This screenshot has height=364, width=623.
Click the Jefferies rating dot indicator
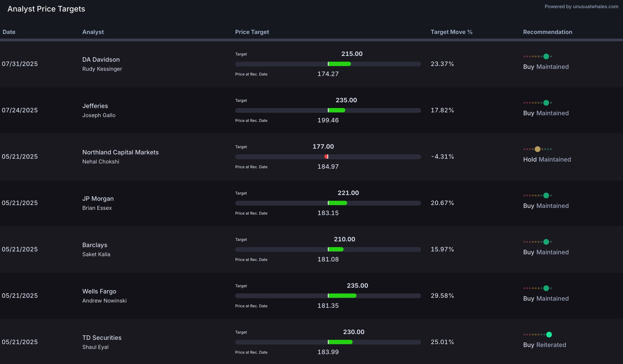(538, 103)
